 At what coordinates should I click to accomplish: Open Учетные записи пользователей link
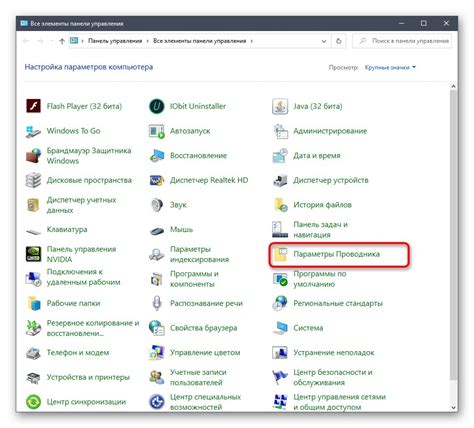tap(198, 377)
